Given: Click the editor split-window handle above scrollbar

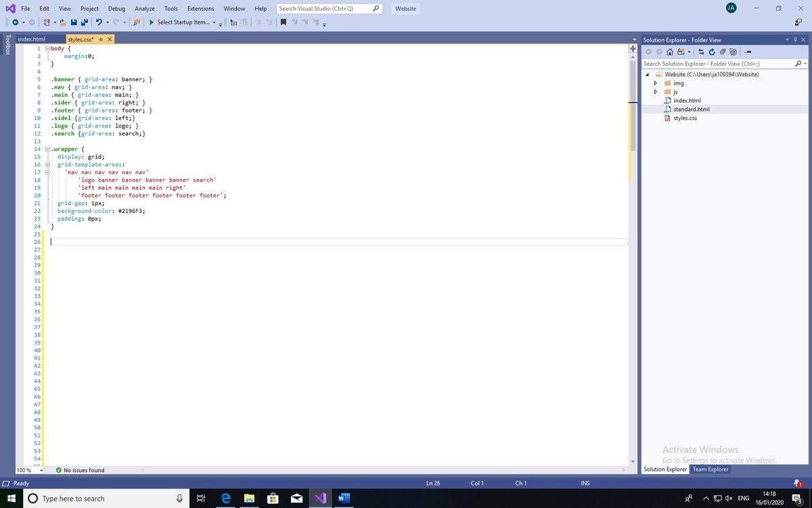Looking at the screenshot, I should pyautogui.click(x=633, y=49).
